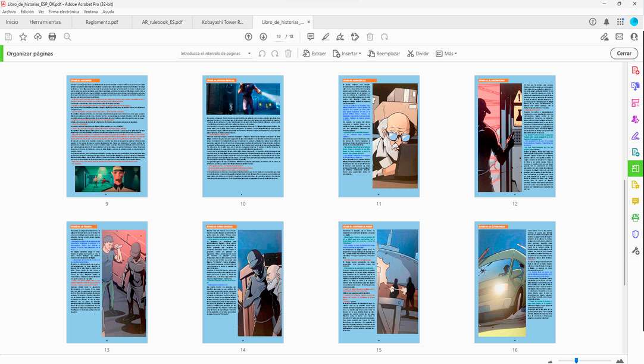Open the Create PDF tool in right panel
644x364 pixels.
tap(636, 70)
